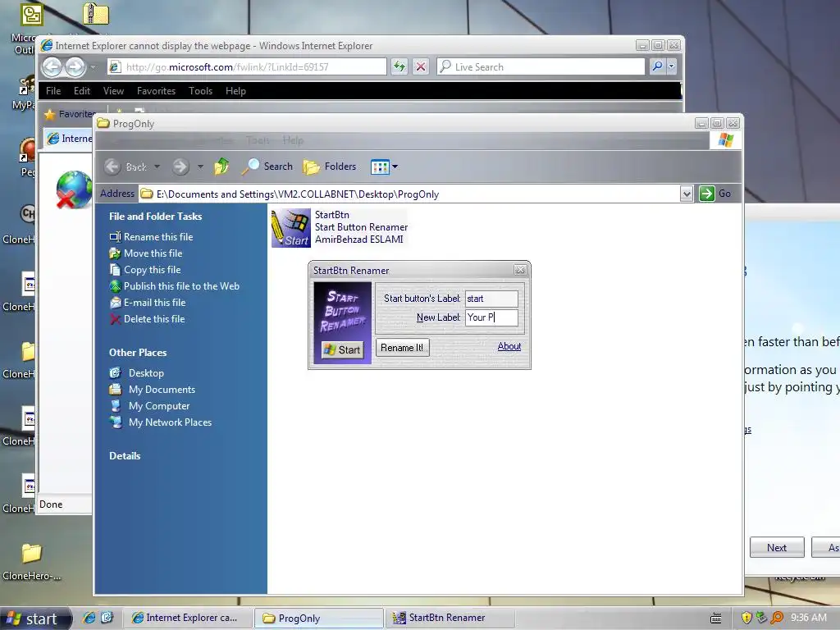Click the Internet Explorer URL address field

coord(246,67)
